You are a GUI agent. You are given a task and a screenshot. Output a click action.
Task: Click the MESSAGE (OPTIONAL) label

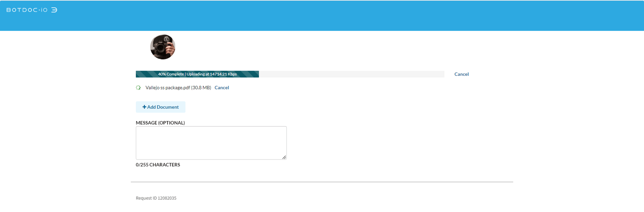coord(160,123)
